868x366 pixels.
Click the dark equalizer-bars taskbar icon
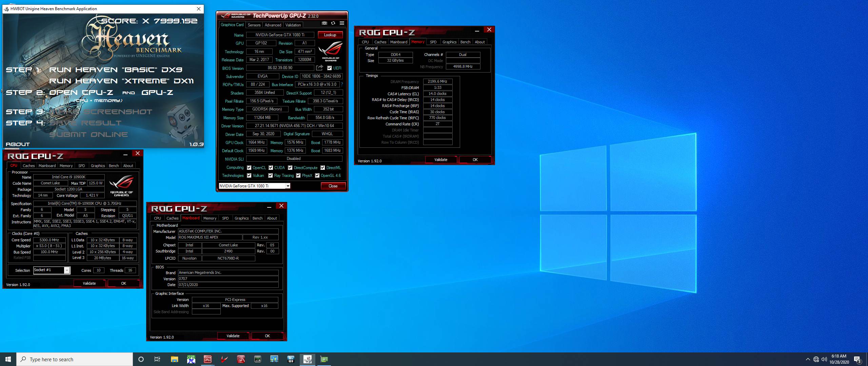291,359
